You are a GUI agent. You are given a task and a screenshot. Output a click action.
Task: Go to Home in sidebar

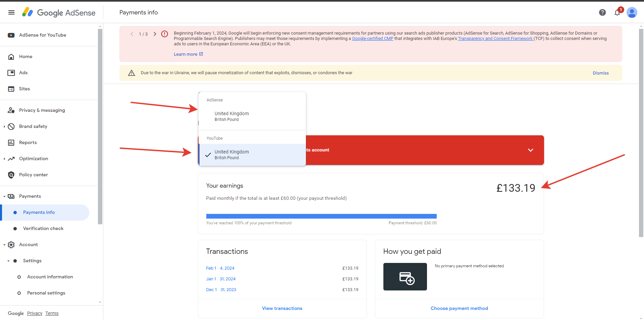pos(26,57)
